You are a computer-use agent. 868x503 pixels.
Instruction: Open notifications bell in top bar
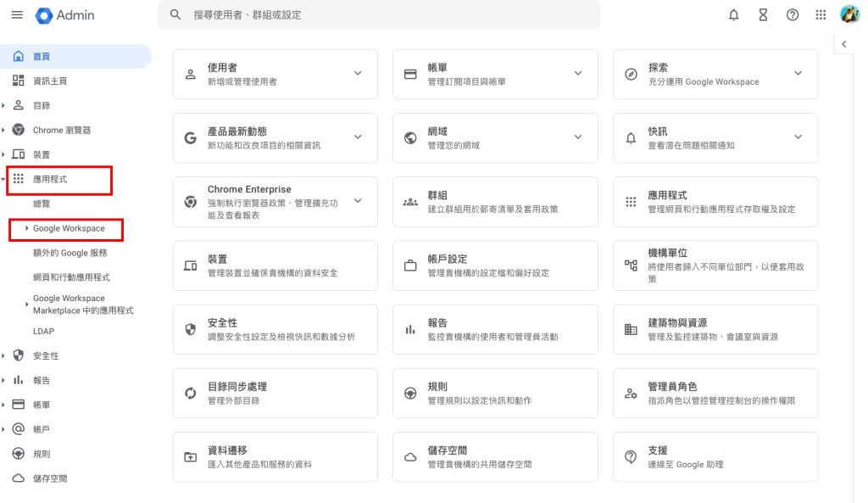point(733,15)
